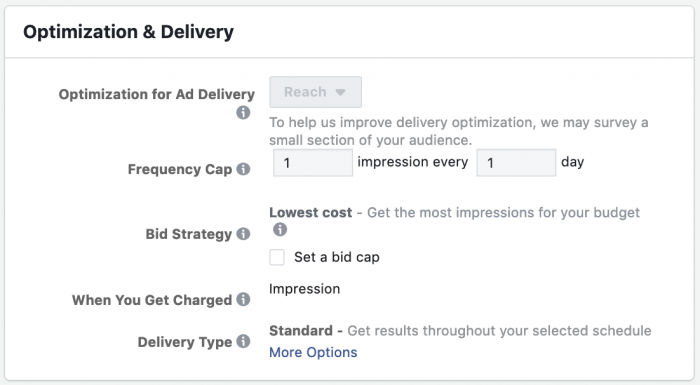700x385 pixels.
Task: Click info icon under Optimization for Ad Delivery
Action: [243, 113]
